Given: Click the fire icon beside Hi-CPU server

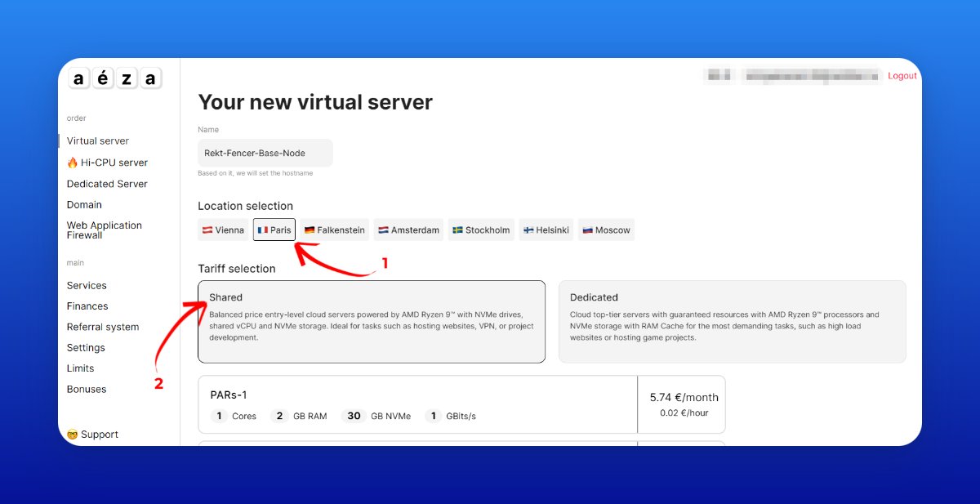Looking at the screenshot, I should [x=73, y=162].
